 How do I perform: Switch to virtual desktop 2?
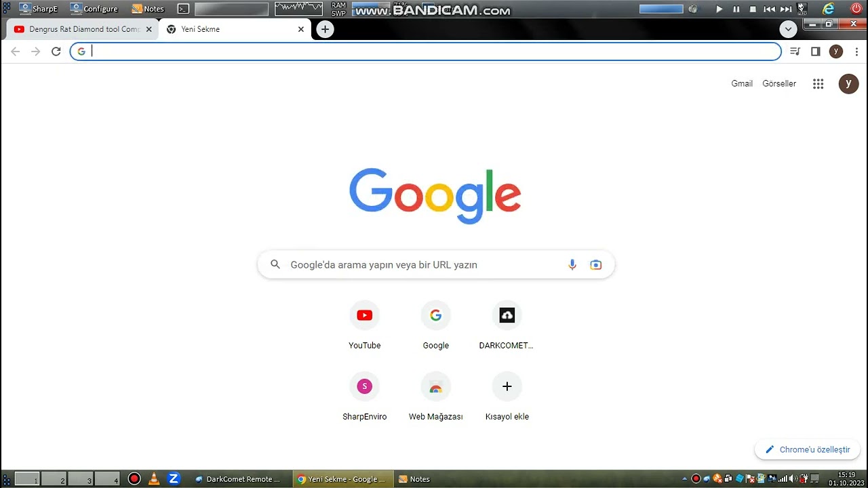(x=54, y=479)
